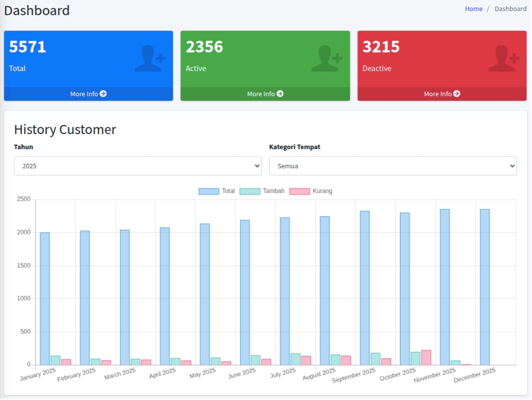Click the January 2025 Total bar
Screen dimensions: 532x400
click(45, 299)
